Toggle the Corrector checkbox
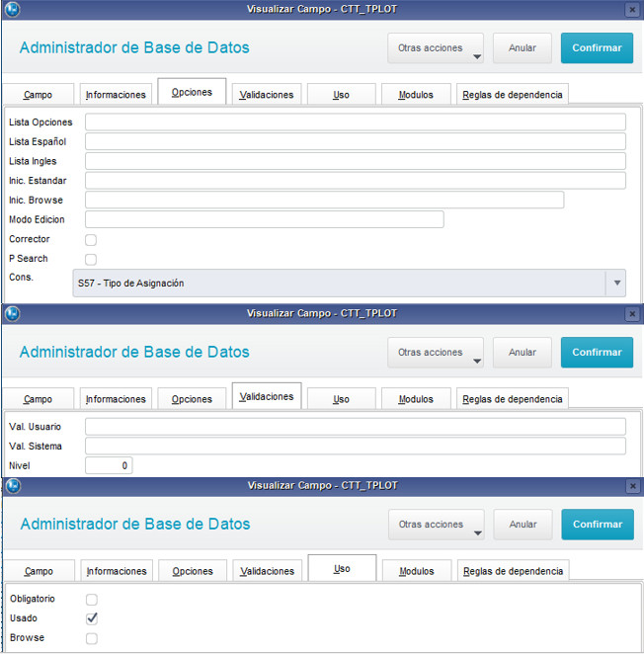The image size is (644, 654). pos(91,240)
